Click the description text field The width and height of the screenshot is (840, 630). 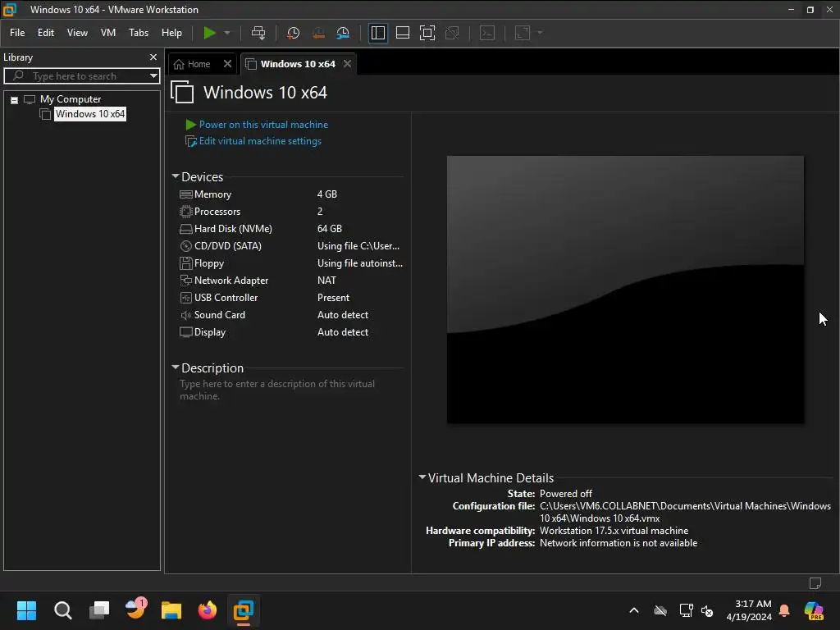coord(290,390)
